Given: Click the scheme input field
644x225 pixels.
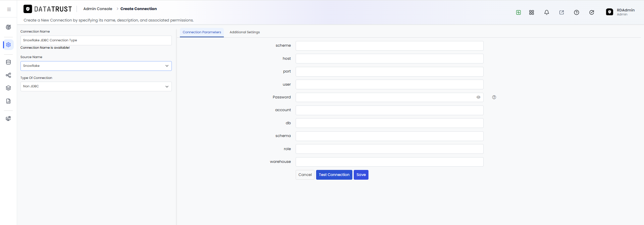Looking at the screenshot, I should (389, 46).
